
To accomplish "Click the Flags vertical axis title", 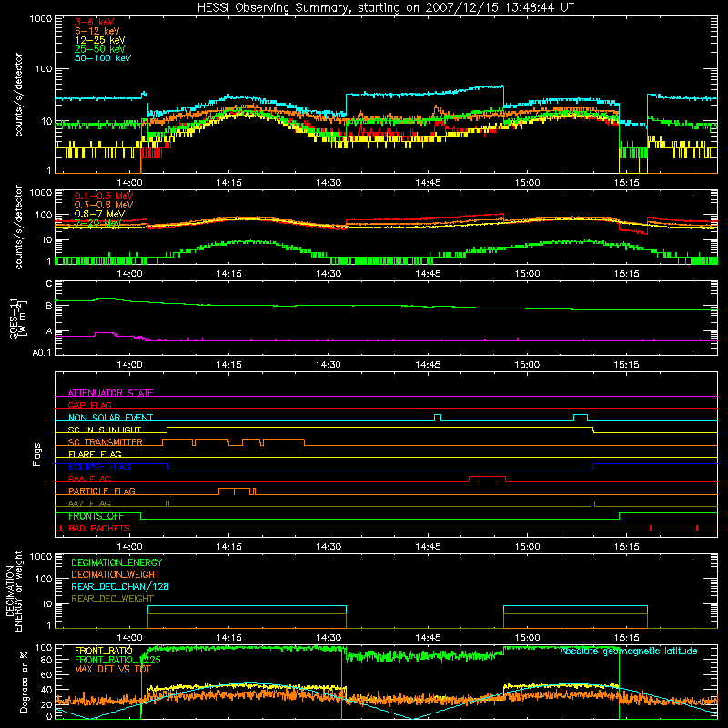I will click(36, 454).
